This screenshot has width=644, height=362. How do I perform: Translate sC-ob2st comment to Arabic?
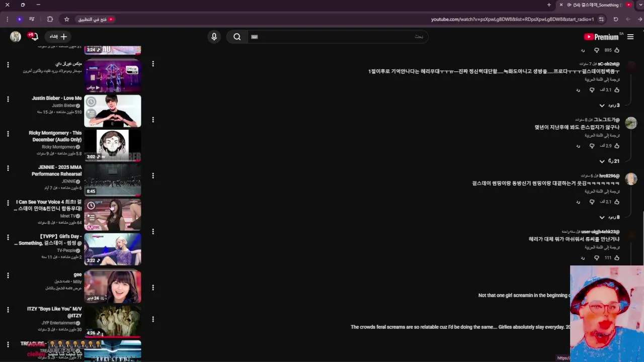point(602,79)
